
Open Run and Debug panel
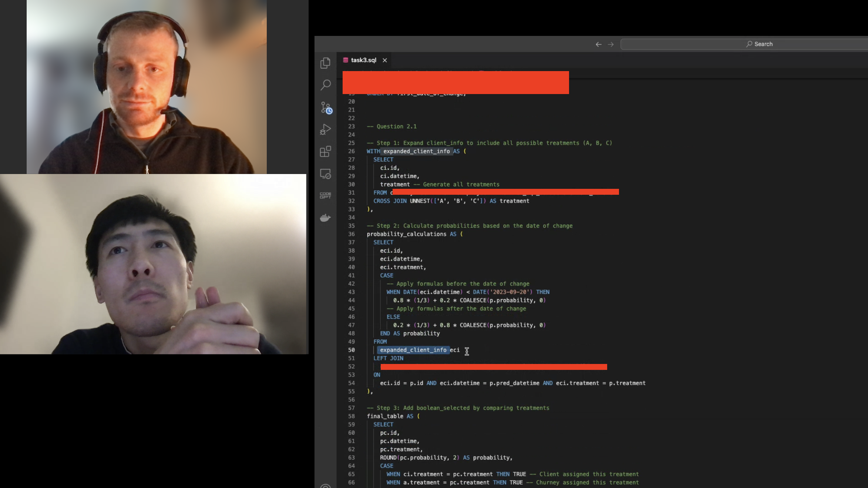click(325, 130)
